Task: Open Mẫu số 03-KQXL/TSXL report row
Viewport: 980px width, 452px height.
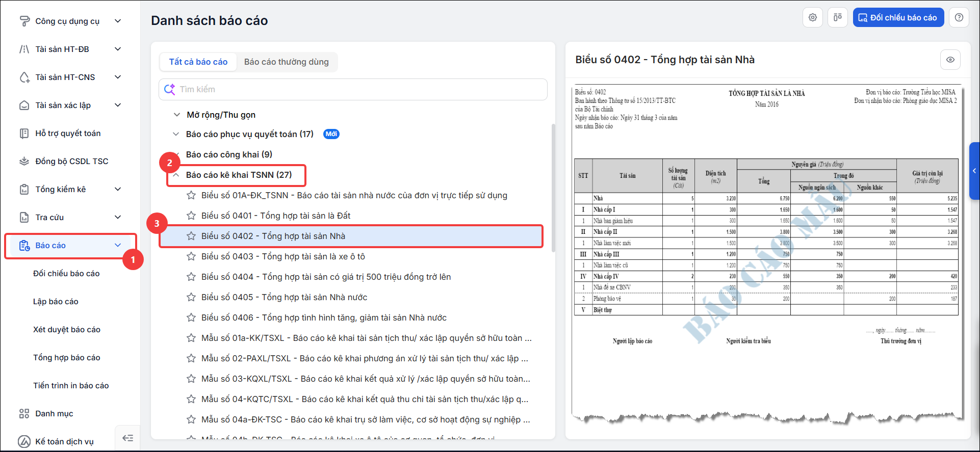Action: [x=366, y=379]
